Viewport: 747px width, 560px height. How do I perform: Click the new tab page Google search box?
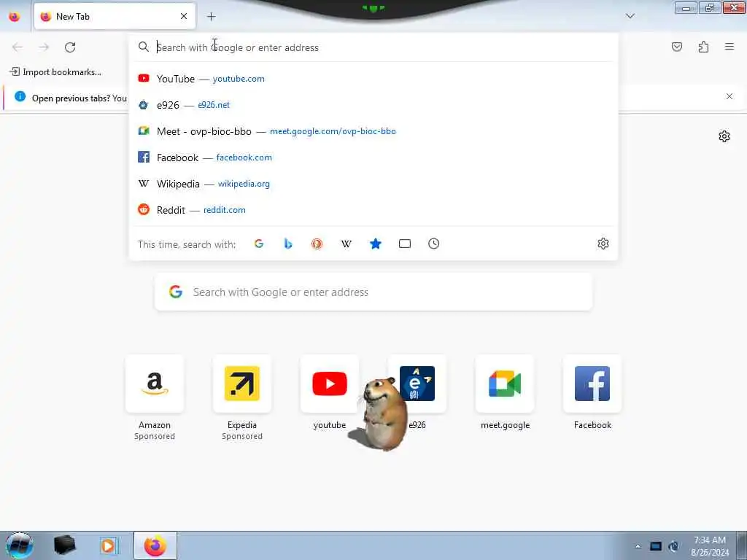click(x=373, y=292)
